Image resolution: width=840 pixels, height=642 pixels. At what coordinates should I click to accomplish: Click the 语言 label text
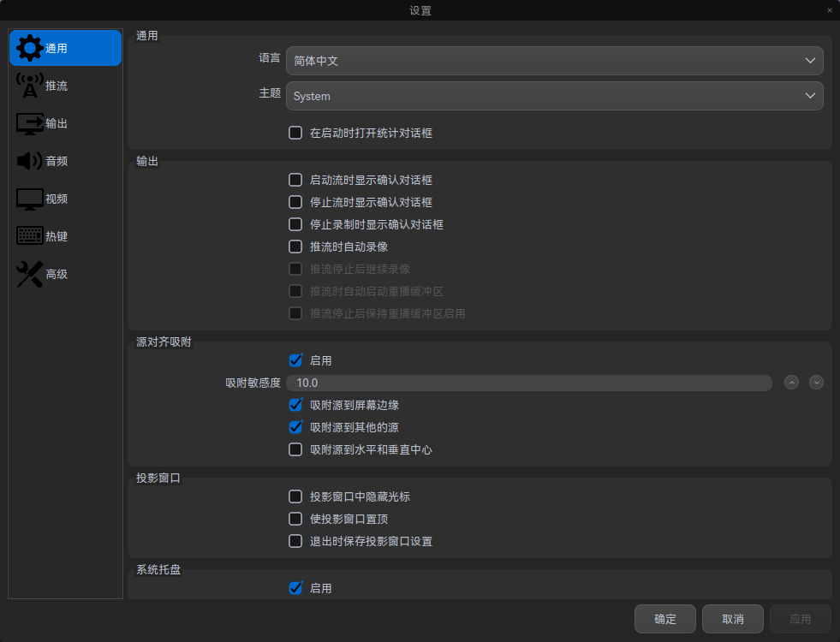click(270, 58)
